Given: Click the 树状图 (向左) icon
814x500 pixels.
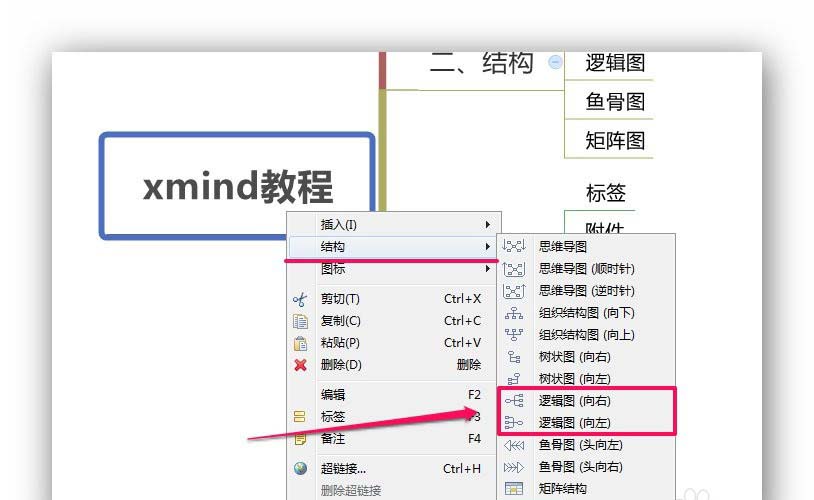Looking at the screenshot, I should (x=514, y=379).
